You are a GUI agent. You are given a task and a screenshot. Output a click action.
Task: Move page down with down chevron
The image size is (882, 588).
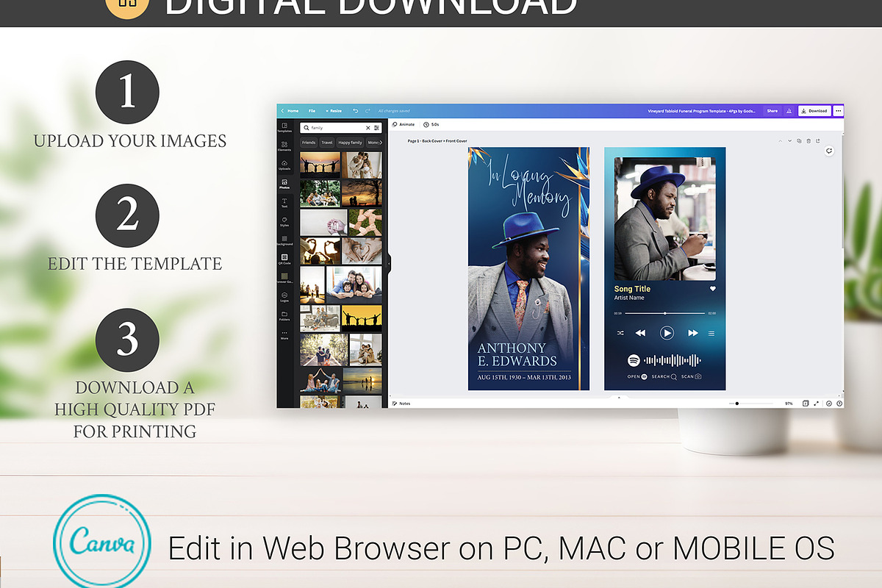(x=790, y=141)
